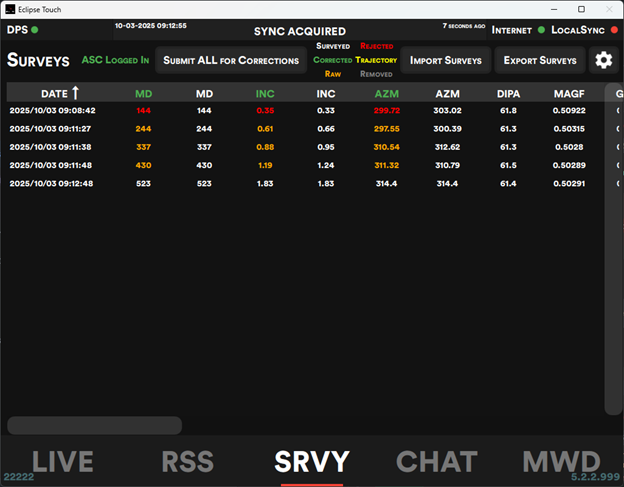Click the vertical scrollbar on right
624x487 pixels.
click(612, 250)
